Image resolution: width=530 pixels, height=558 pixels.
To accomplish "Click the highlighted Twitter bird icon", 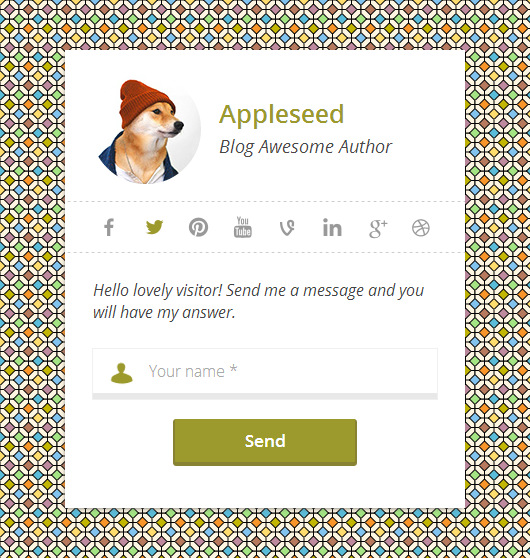I will (154, 227).
